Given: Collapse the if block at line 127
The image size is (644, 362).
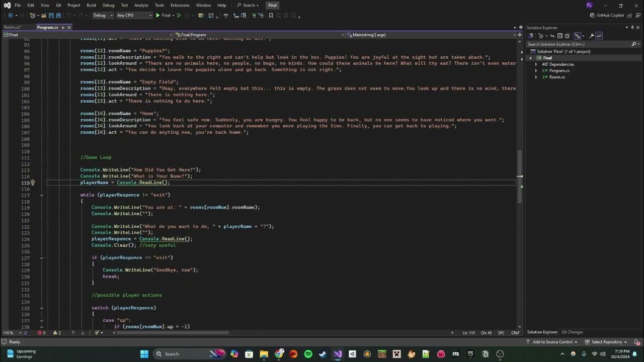Looking at the screenshot, I should click(42, 258).
